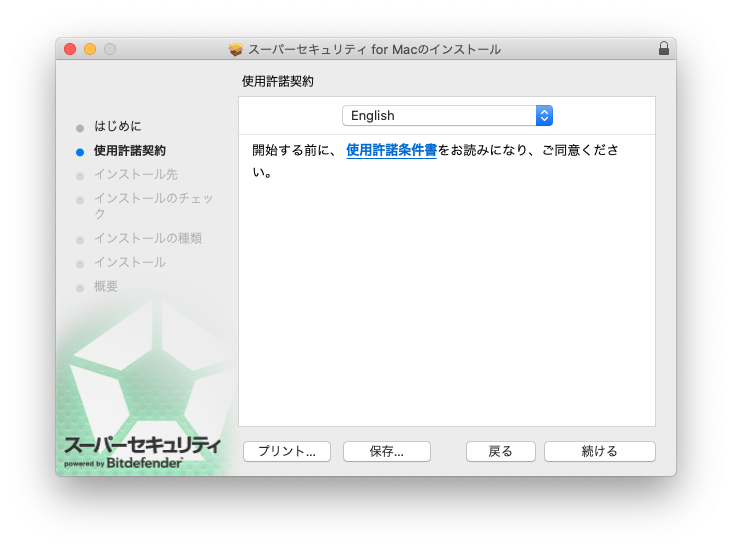The width and height of the screenshot is (732, 550).
Task: Select the インストール先 step in sidebar
Action: click(x=136, y=174)
